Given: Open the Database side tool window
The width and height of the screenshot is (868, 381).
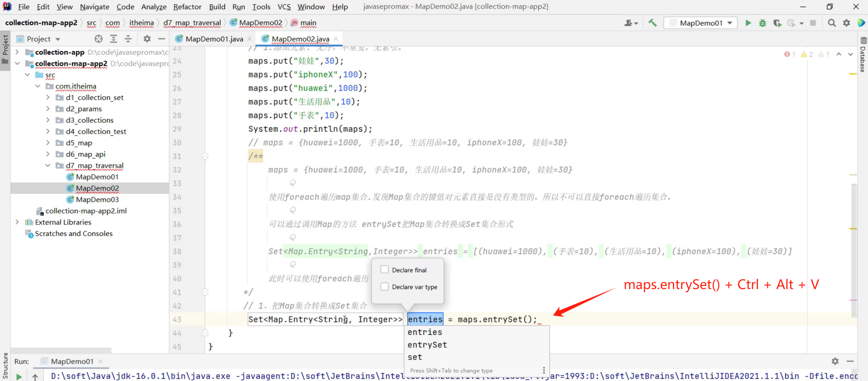Looking at the screenshot, I should [863, 55].
